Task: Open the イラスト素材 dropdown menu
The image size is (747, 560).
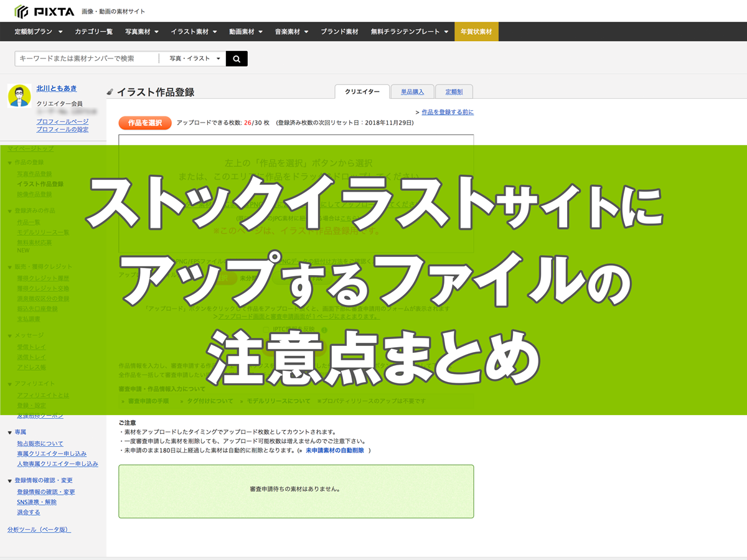Action: pyautogui.click(x=194, y=32)
